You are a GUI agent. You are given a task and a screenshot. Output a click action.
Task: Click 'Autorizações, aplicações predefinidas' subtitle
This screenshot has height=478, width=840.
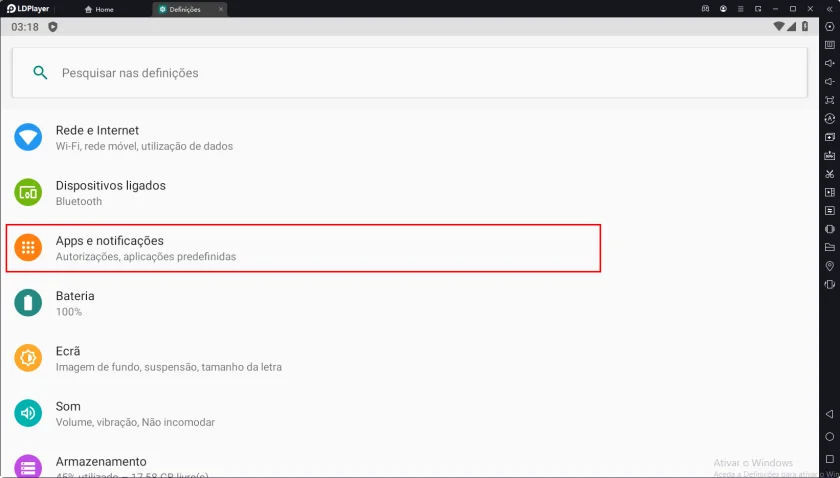(146, 257)
